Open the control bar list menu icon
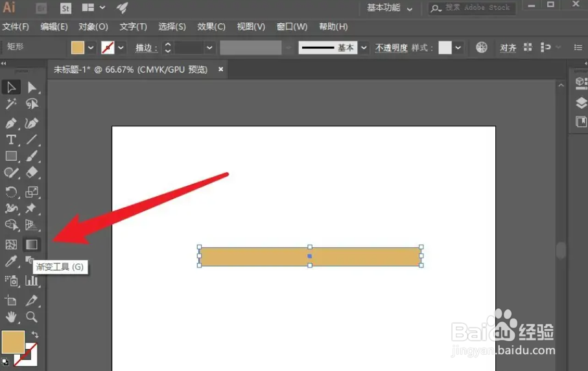 click(578, 47)
